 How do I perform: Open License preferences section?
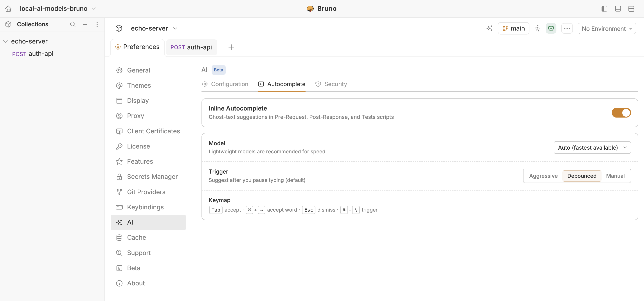tap(148, 146)
